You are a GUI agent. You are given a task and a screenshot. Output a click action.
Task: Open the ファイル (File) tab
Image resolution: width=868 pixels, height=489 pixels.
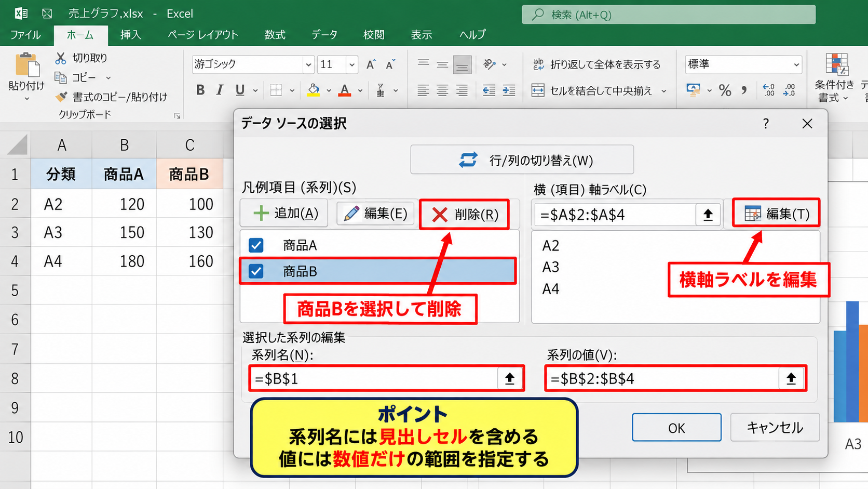click(x=25, y=35)
